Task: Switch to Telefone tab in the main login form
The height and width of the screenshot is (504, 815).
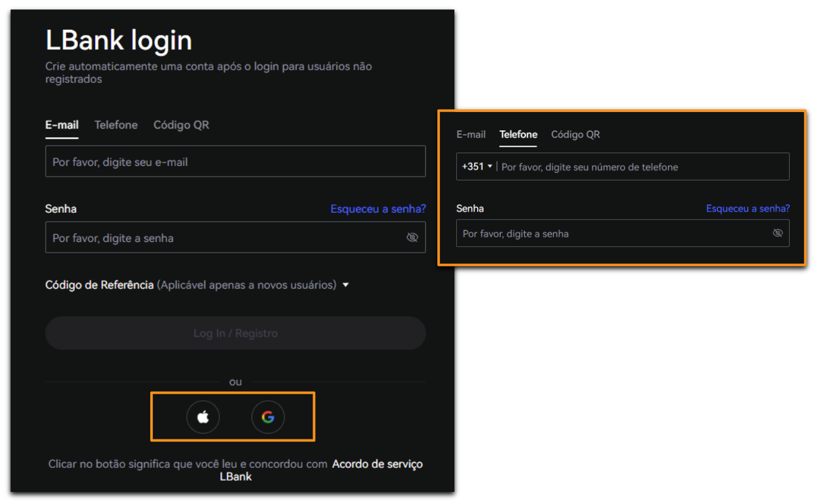Action: pos(116,125)
